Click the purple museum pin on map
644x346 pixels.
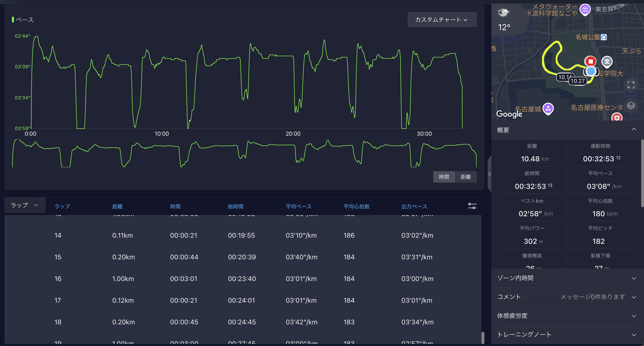pos(585,10)
